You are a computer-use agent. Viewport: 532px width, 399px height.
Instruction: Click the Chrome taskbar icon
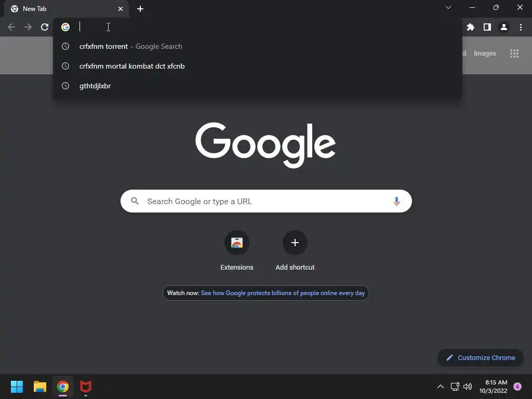[63, 387]
